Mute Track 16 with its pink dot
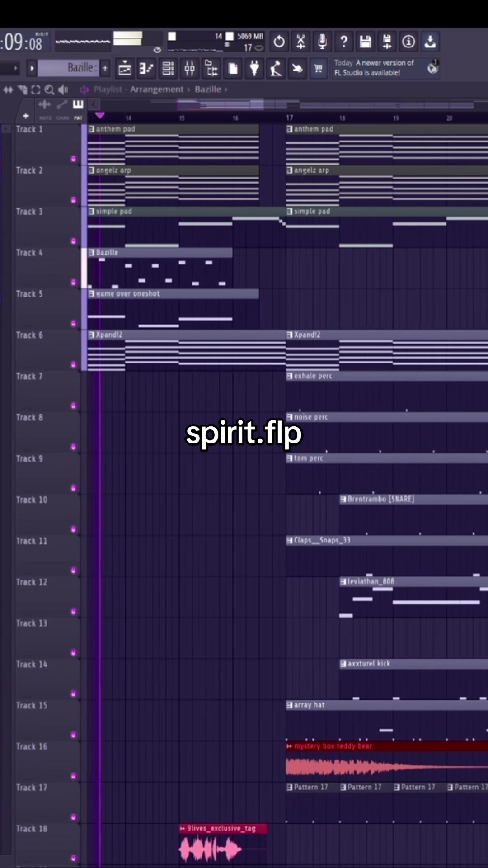The image size is (488, 868). [74, 776]
